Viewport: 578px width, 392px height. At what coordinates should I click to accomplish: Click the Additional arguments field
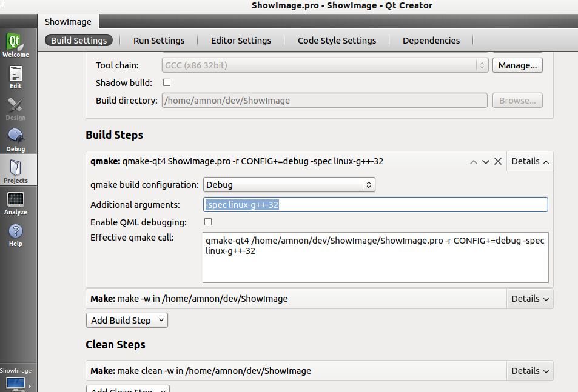[375, 205]
